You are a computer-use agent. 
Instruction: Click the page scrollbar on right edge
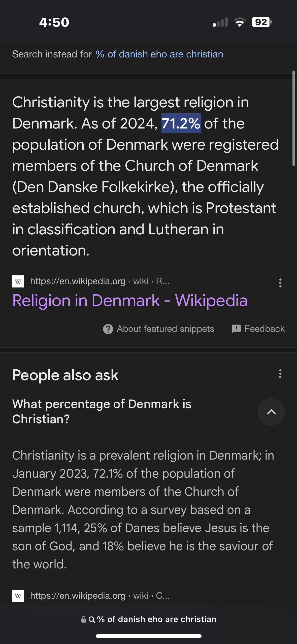(293, 118)
